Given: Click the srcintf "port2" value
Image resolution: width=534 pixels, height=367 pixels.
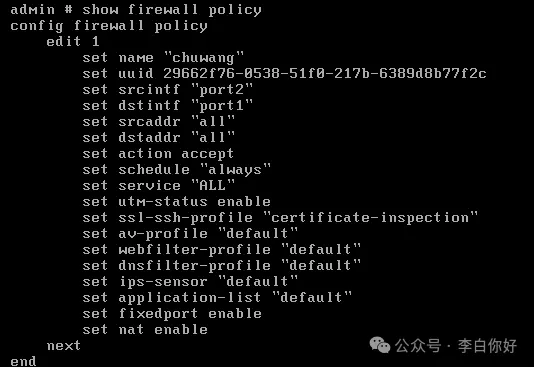Looking at the screenshot, I should coord(222,90).
